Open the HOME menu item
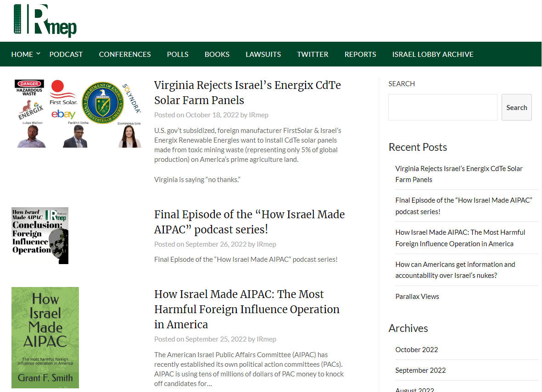 click(22, 54)
